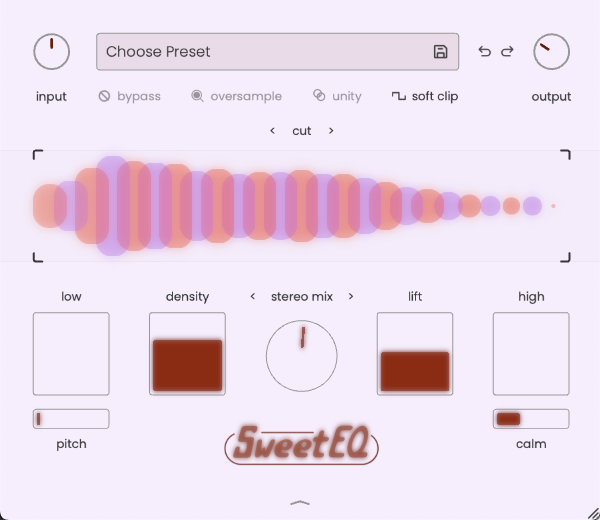Click the high band box
This screenshot has height=520, width=600.
(x=531, y=354)
